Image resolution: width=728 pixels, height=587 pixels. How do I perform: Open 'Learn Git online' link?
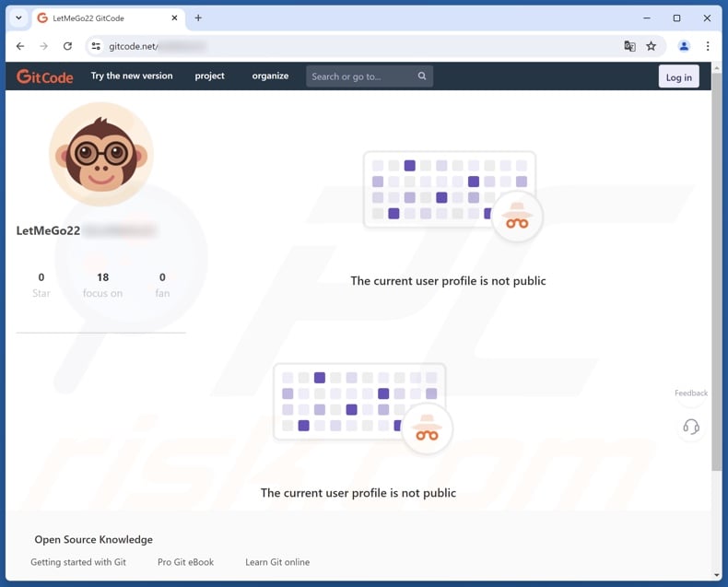(277, 562)
